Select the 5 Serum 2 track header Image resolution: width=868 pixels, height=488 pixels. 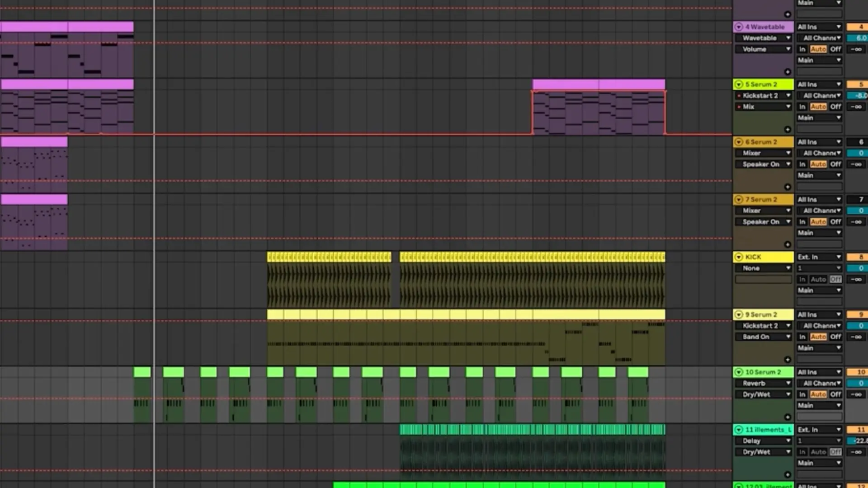(x=763, y=84)
